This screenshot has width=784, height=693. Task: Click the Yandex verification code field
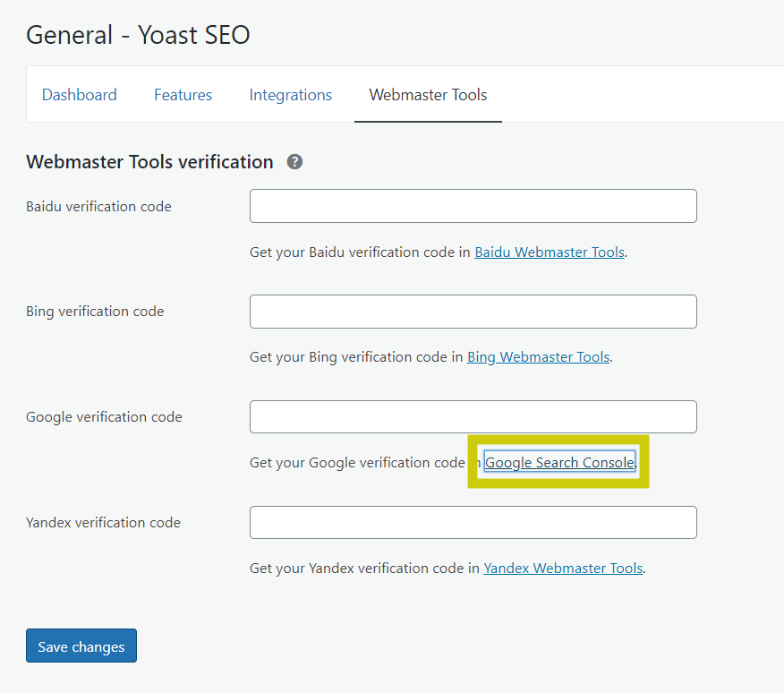[x=473, y=522]
